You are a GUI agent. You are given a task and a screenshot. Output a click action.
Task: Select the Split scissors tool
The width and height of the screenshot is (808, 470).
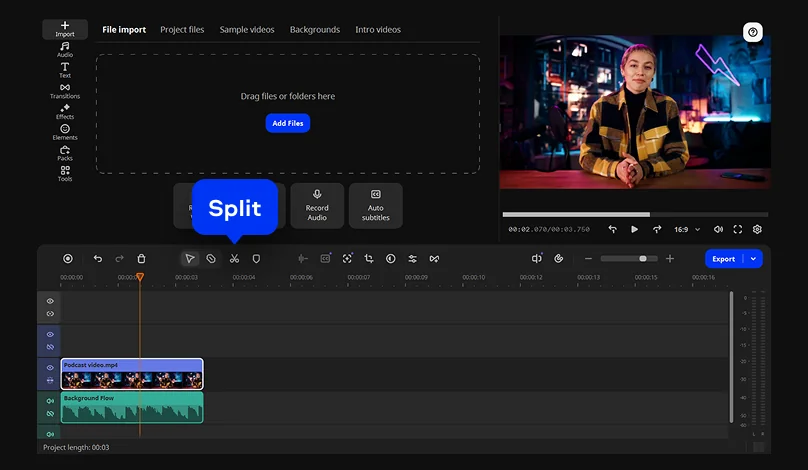pyautogui.click(x=234, y=259)
